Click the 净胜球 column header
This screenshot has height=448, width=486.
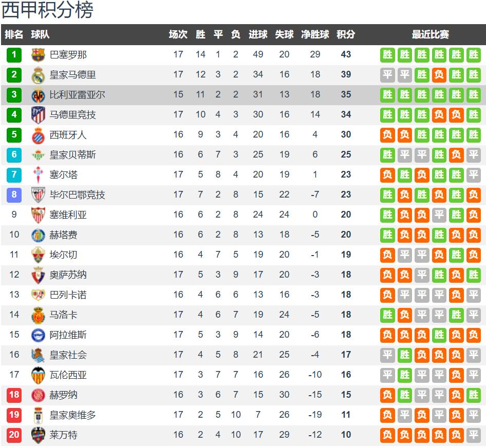pyautogui.click(x=315, y=34)
